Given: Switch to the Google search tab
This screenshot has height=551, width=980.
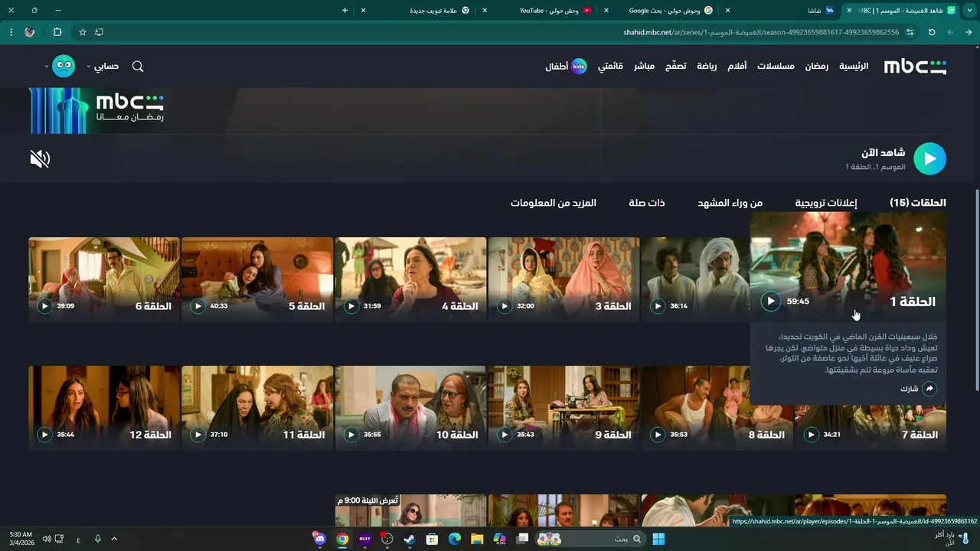Looking at the screenshot, I should tap(671, 10).
